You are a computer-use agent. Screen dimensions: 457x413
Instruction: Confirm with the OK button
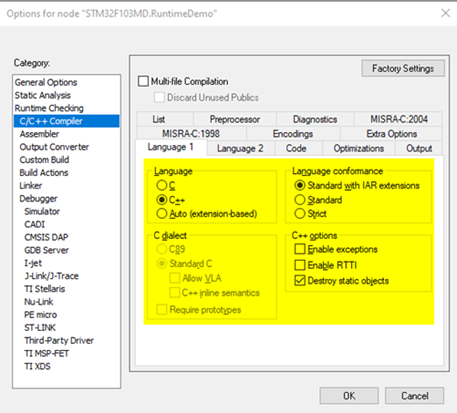[x=349, y=396]
